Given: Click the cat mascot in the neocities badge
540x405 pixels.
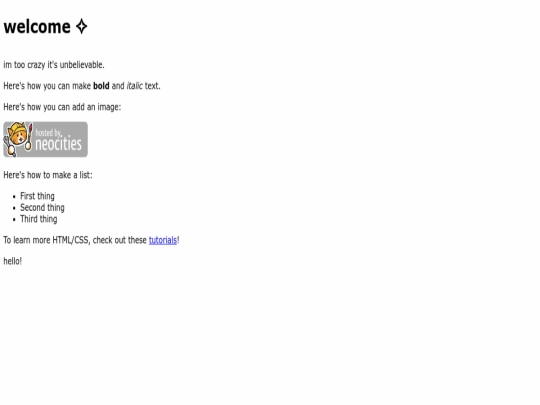Looking at the screenshot, I should tap(18, 139).
